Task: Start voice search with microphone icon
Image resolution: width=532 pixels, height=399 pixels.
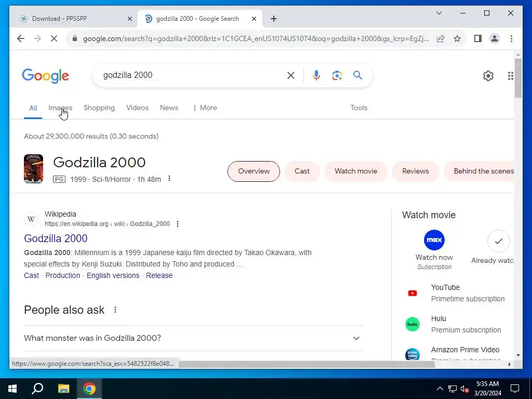Action: (x=316, y=75)
